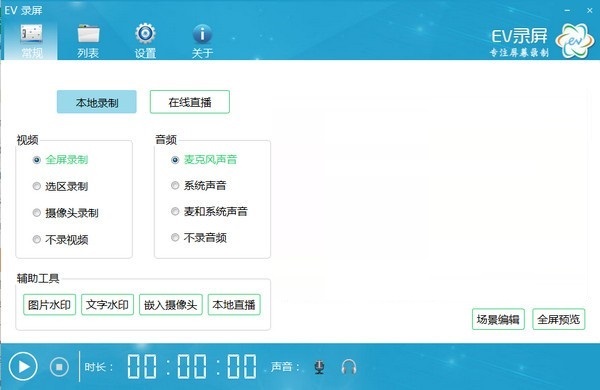Screen dimensions: 600x390
Task: Close the EV录屏 window
Action: click(x=590, y=10)
